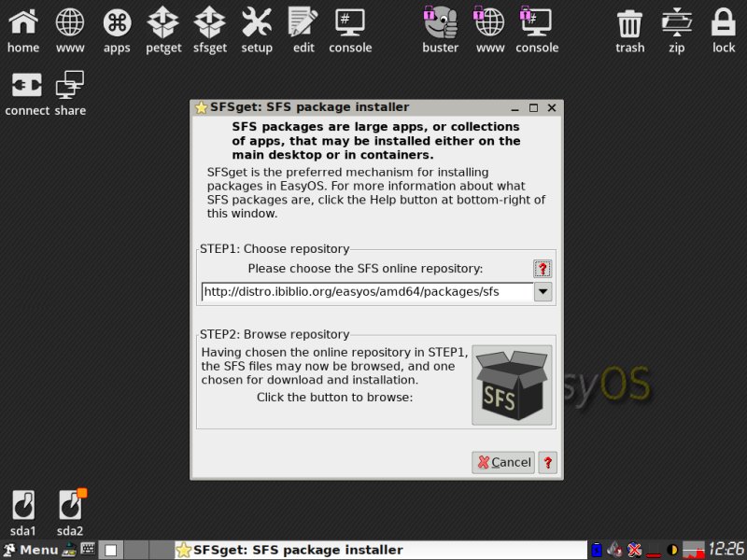Viewport: 747px width, 560px height.
Task: Click the SFS box button to browse repository
Action: pos(512,385)
